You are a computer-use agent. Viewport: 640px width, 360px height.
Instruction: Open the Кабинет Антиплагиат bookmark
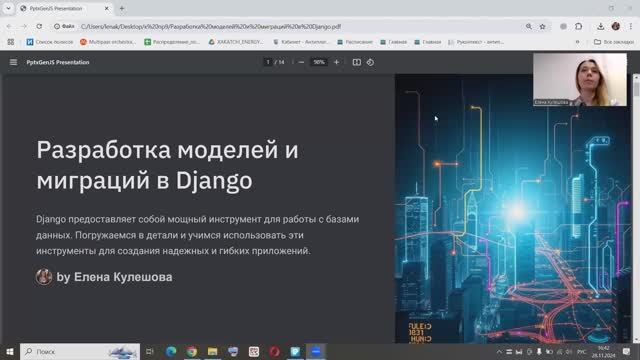301,42
